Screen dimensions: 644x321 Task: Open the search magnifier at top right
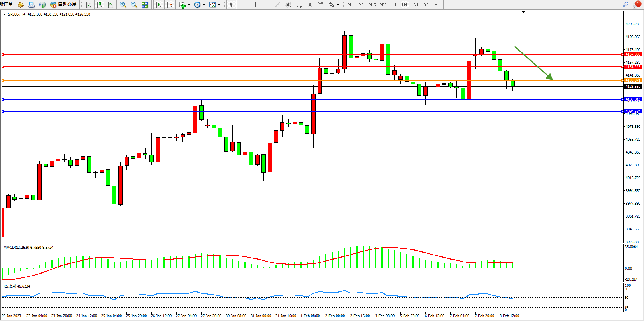[x=625, y=5]
